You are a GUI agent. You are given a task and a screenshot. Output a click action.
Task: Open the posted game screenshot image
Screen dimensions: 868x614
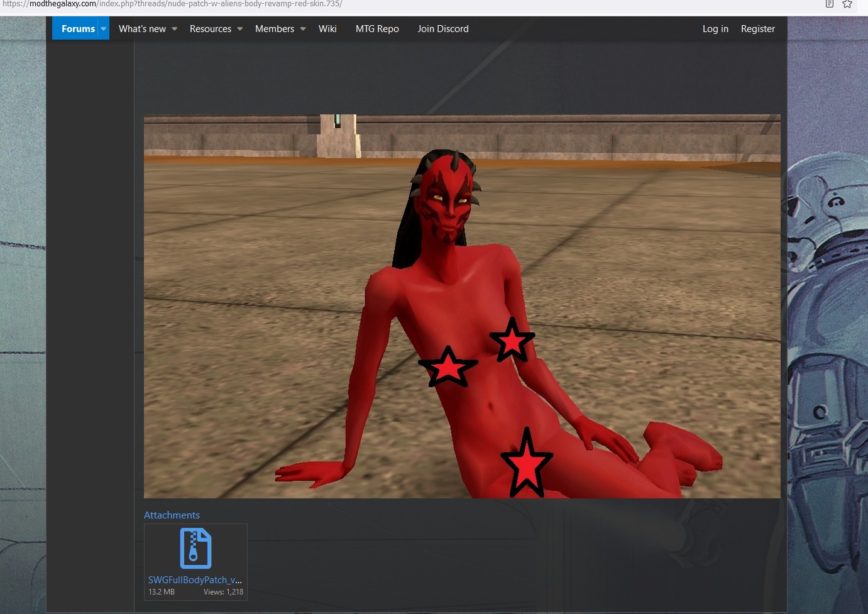tap(462, 306)
